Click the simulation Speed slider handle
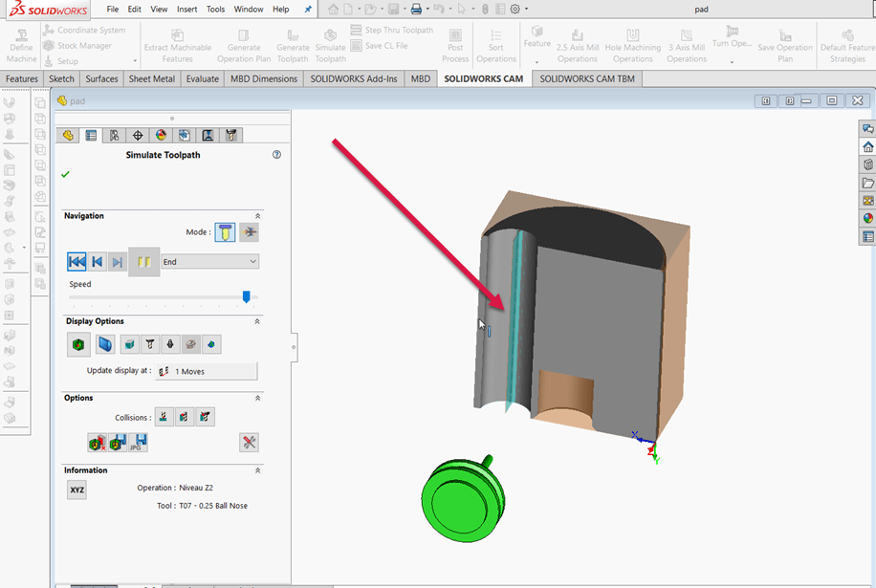Image resolution: width=876 pixels, height=588 pixels. (247, 297)
